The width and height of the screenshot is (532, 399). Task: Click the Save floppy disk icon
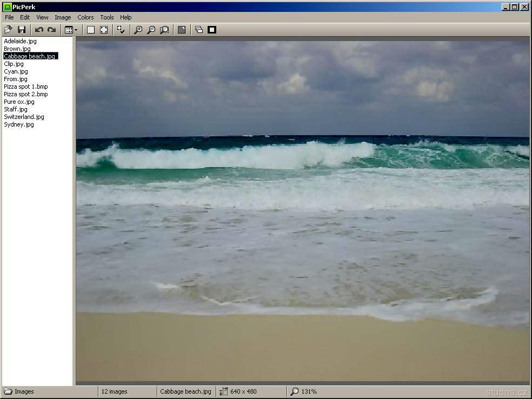pos(22,30)
